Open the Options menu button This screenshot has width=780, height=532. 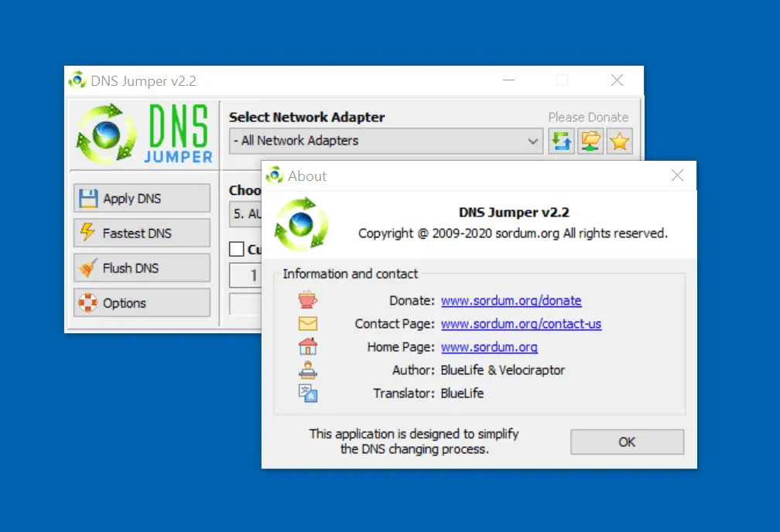coord(142,303)
